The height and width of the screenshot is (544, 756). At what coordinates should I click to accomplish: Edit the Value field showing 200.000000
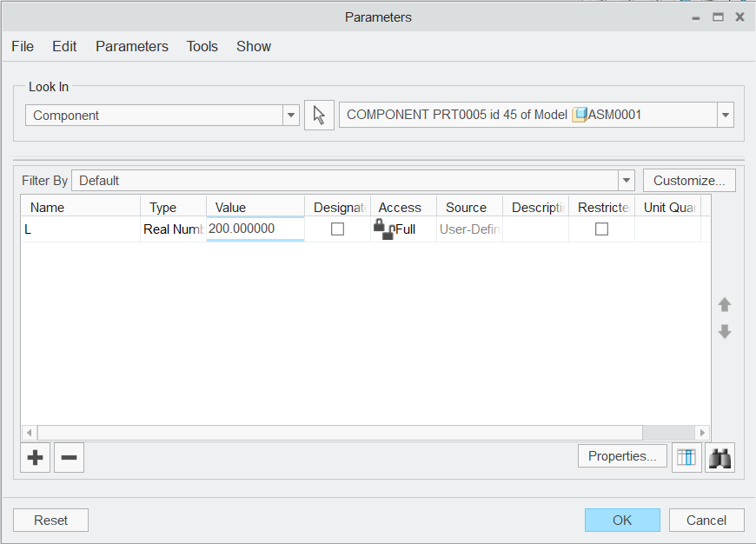tap(254, 228)
